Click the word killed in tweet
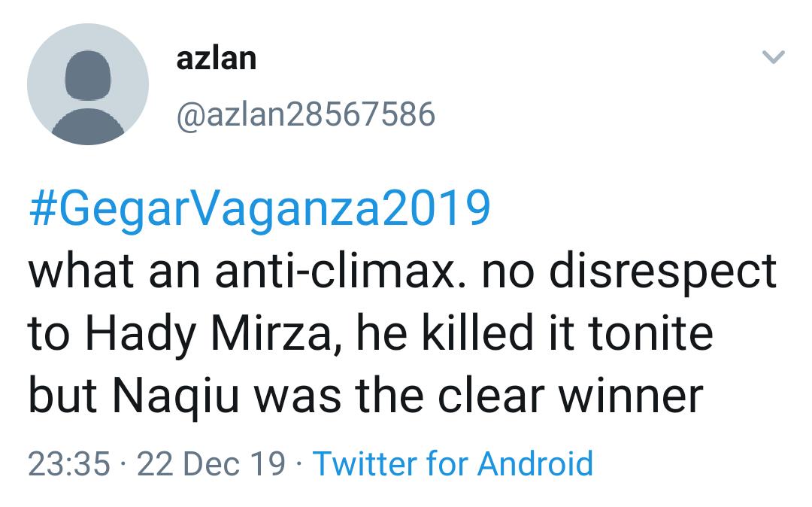 pos(477,333)
